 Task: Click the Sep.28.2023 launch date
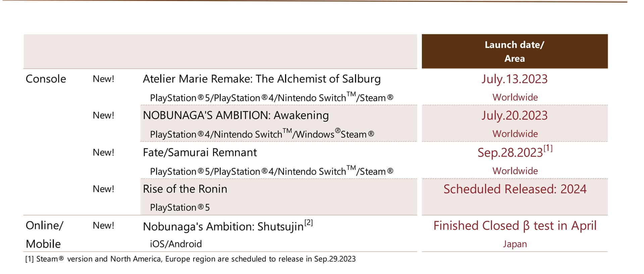tap(510, 153)
